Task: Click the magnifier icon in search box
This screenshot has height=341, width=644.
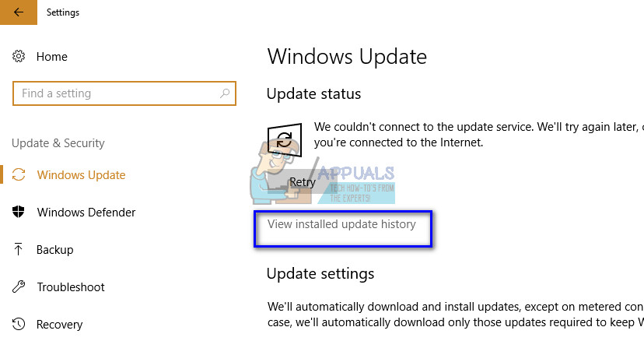Action: click(225, 93)
